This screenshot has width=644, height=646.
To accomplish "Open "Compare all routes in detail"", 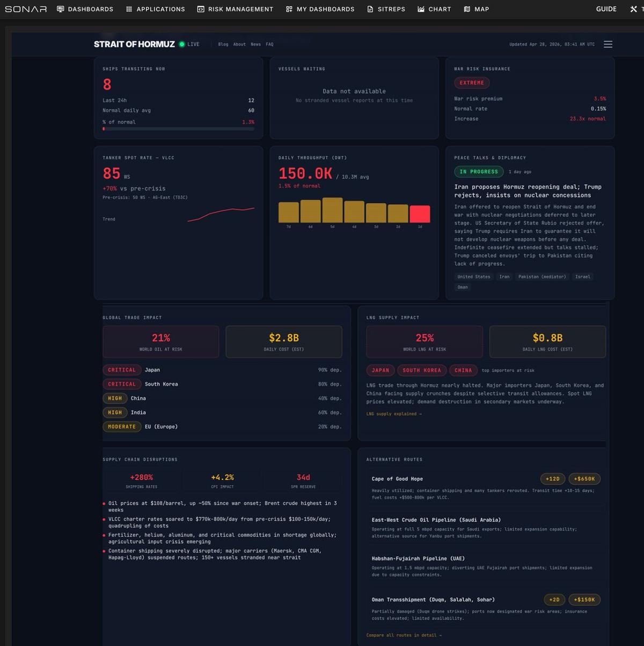I will tap(401, 635).
